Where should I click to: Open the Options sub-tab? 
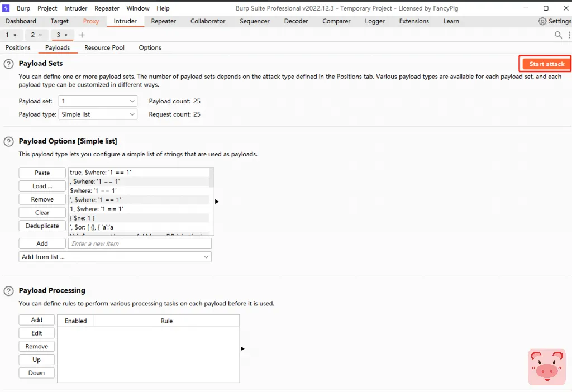tap(150, 48)
